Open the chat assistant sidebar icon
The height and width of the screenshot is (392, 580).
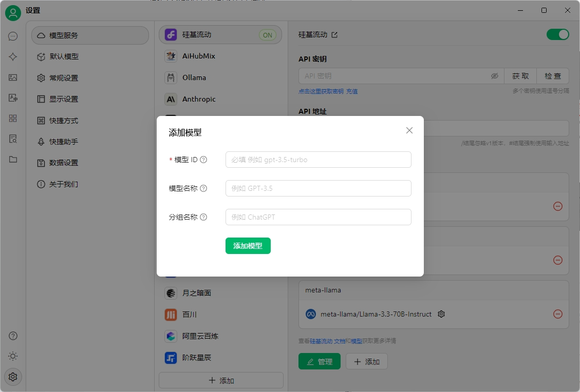click(13, 36)
